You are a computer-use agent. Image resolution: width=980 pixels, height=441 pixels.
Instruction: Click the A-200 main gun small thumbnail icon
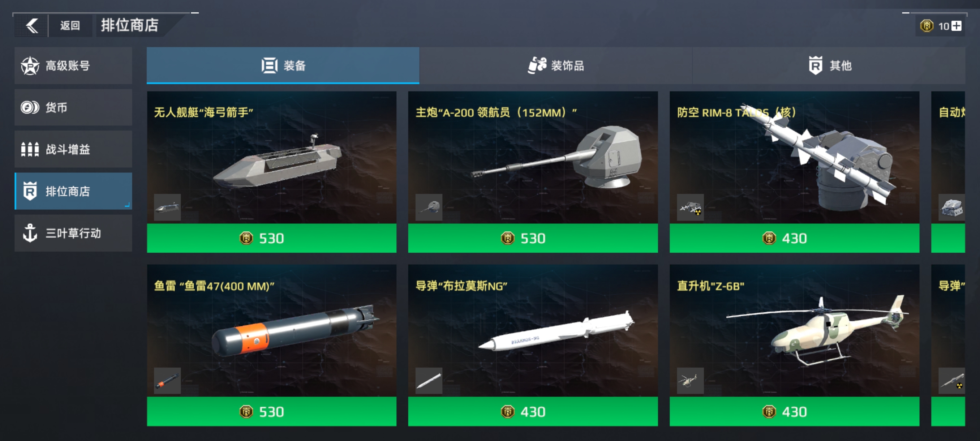pyautogui.click(x=429, y=207)
